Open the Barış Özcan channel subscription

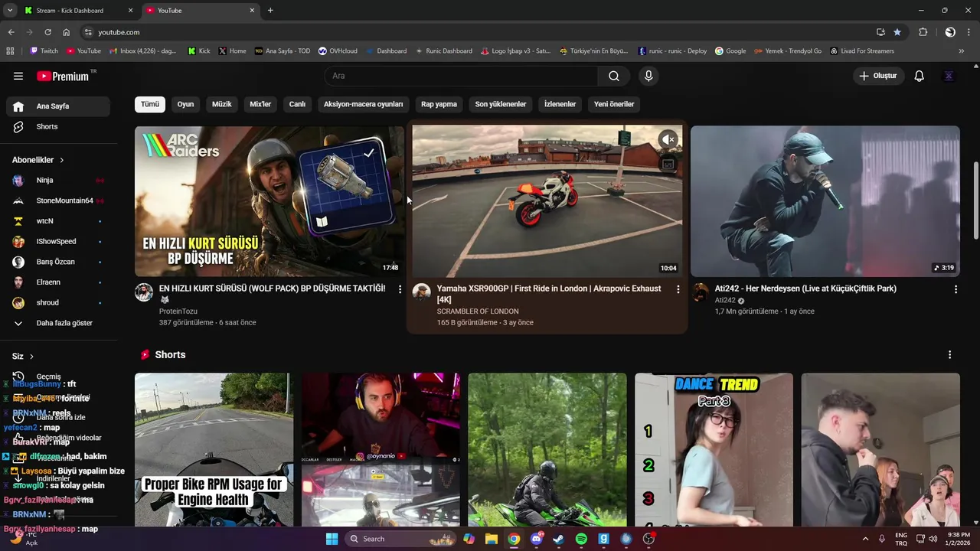pyautogui.click(x=58, y=262)
